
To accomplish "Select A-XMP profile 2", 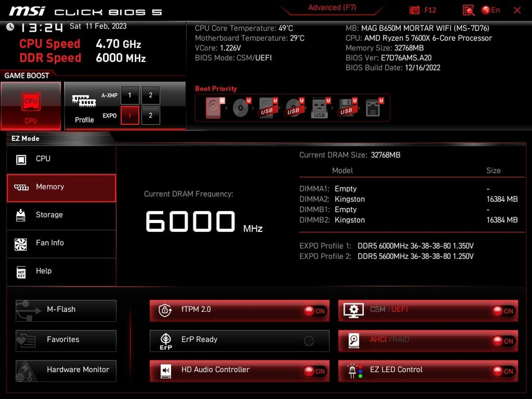I will click(x=150, y=95).
